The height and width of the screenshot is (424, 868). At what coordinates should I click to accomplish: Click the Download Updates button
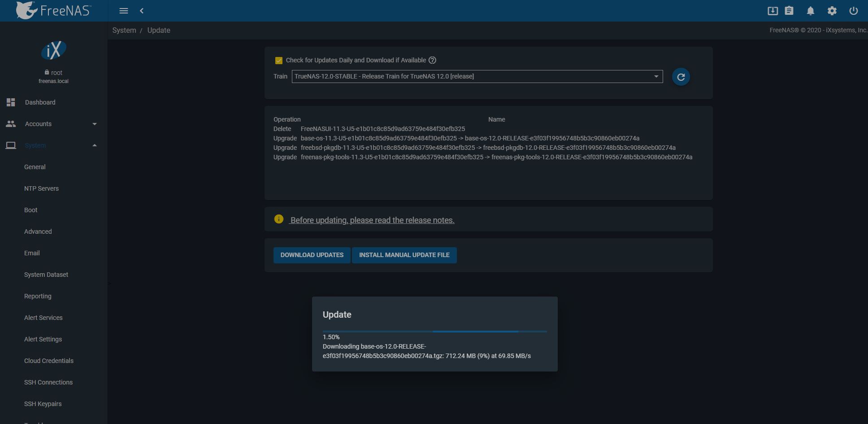click(312, 255)
